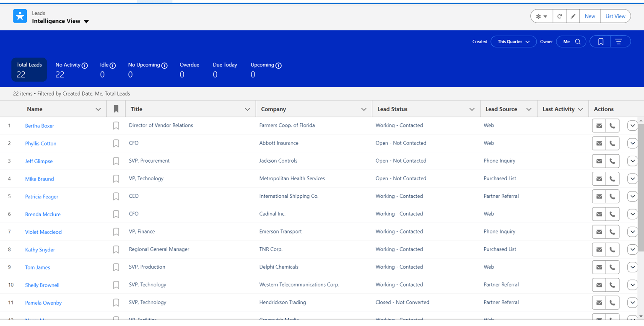Open the This Quarter created filter
This screenshot has height=326, width=644.
[513, 41]
